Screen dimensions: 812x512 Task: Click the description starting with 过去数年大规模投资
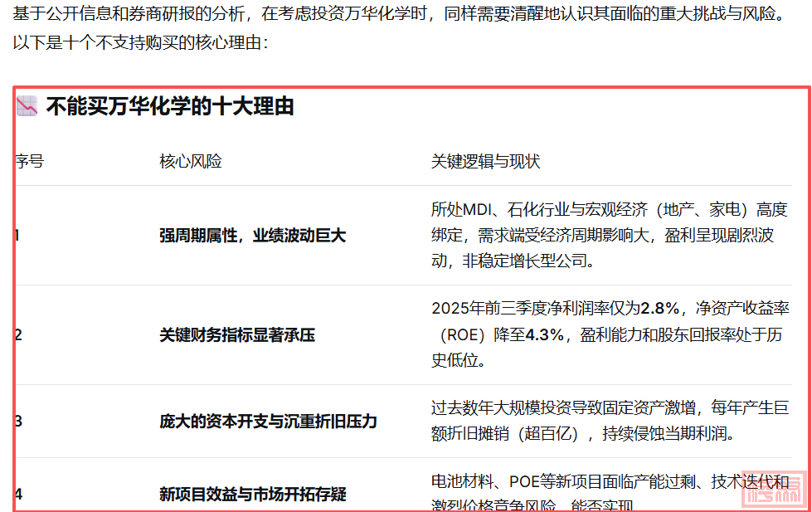pos(608,421)
